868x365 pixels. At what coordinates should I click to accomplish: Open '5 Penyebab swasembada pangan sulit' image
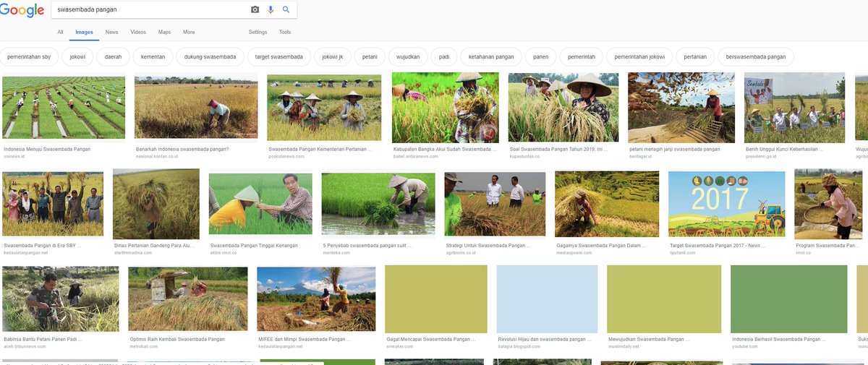tap(378, 204)
